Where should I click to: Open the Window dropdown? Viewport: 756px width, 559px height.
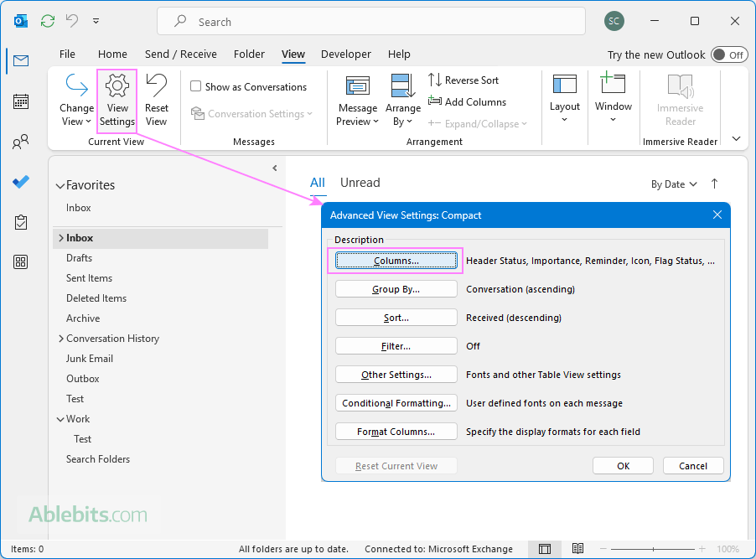pyautogui.click(x=613, y=99)
